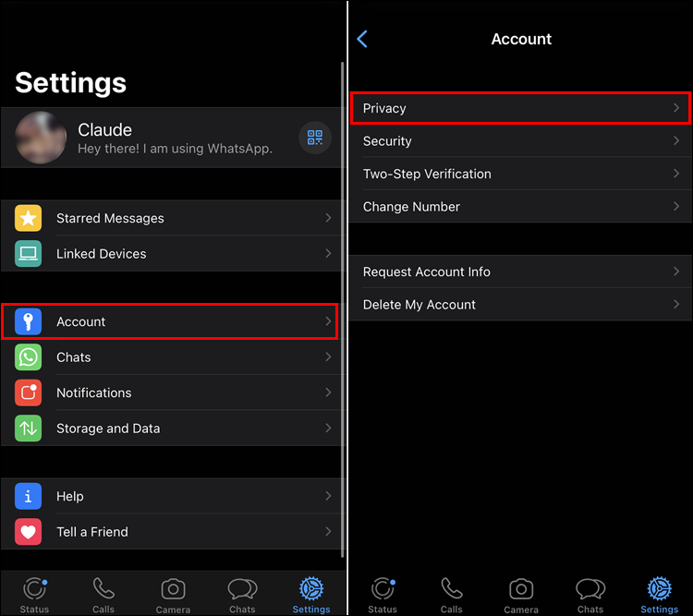693x616 pixels.
Task: Expand the Change Number chevron
Action: [x=676, y=206]
